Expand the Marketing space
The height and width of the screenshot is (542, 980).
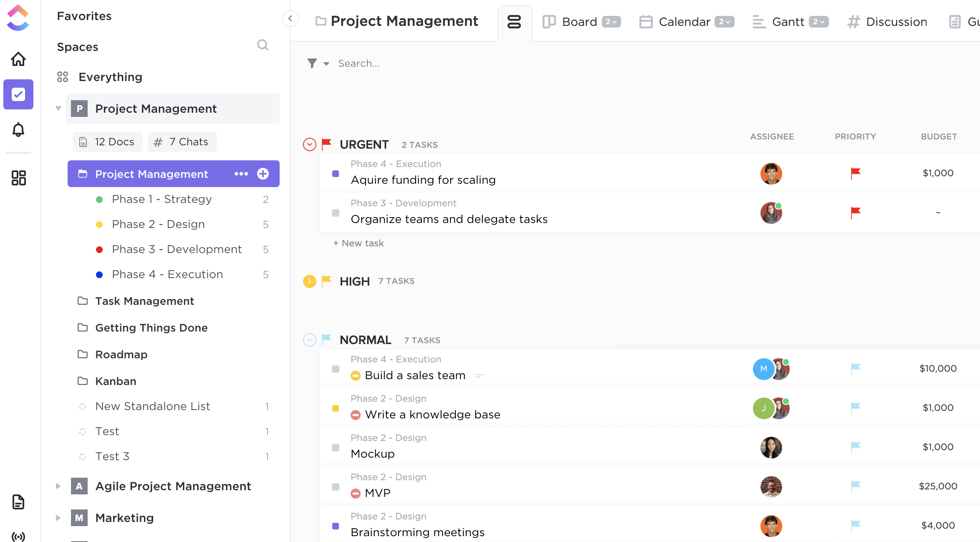coord(59,517)
